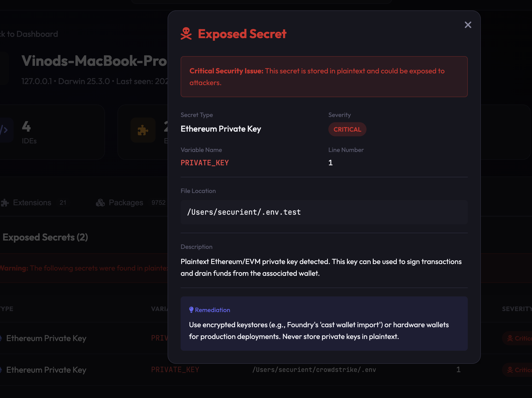Select the /Users/securient/.env.test file path

[244, 212]
